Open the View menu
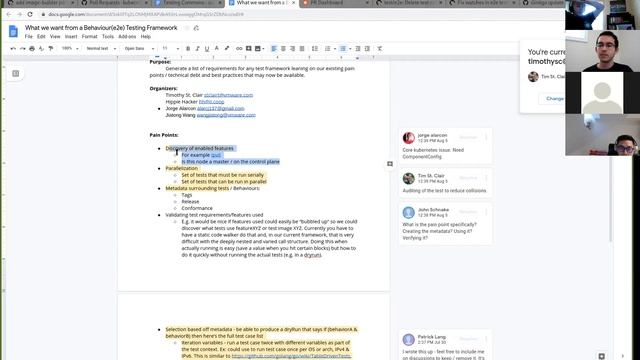640x360 pixels. [x=55, y=37]
